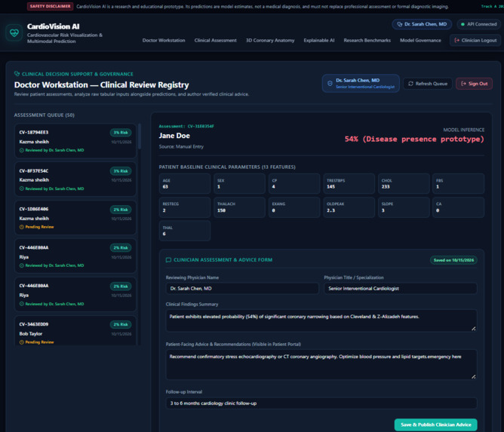Click the API Connected status pill

coord(478,24)
